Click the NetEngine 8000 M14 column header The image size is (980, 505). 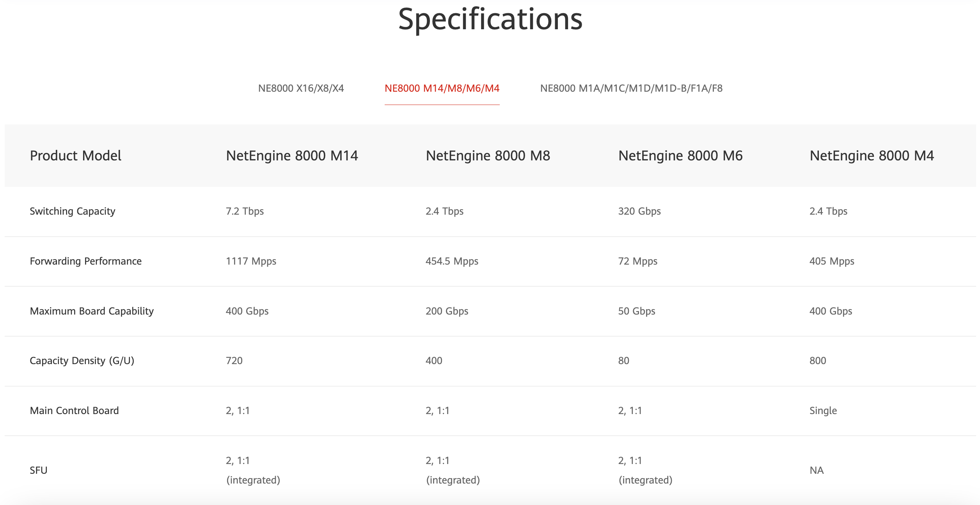pos(292,156)
